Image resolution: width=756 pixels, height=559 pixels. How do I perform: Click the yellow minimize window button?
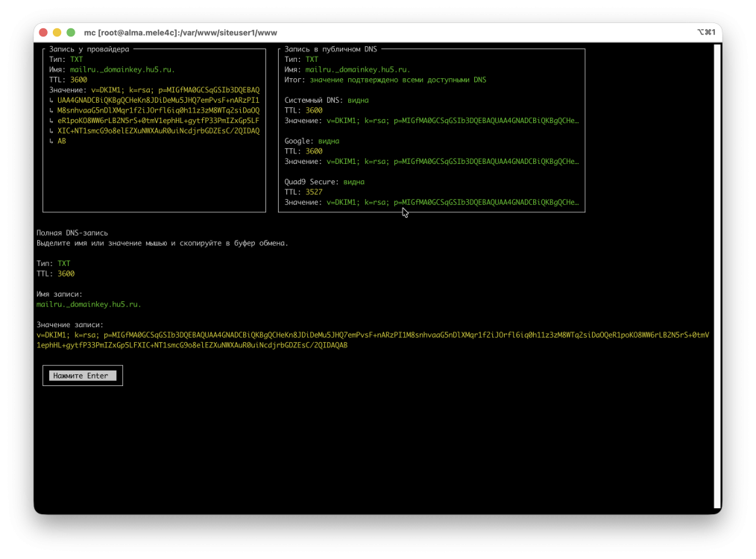[x=57, y=32]
